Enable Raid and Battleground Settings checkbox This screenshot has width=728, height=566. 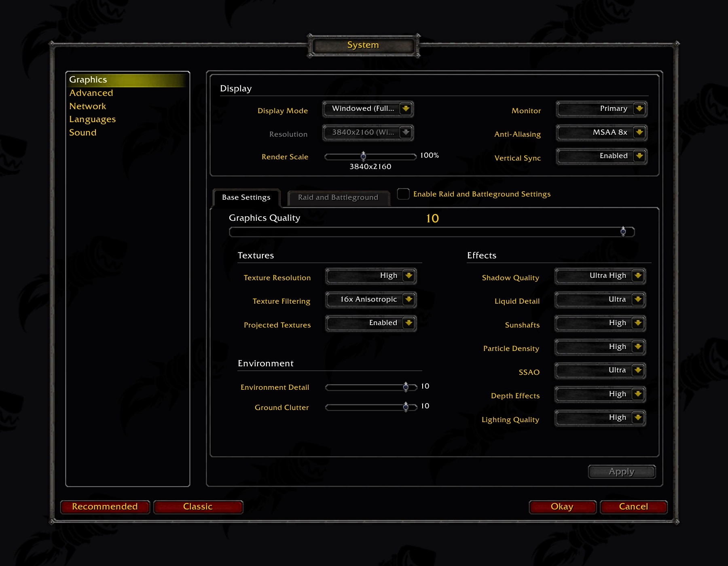tap(403, 194)
